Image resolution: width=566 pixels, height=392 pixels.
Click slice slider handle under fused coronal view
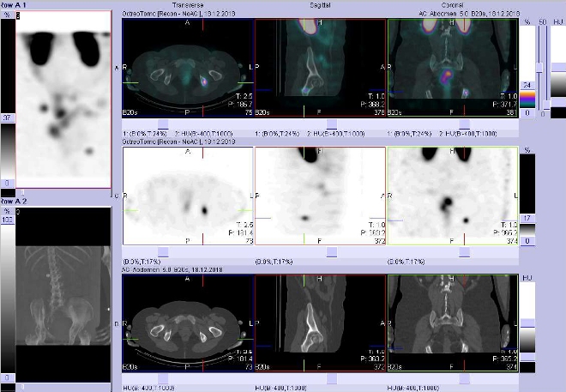(x=462, y=124)
